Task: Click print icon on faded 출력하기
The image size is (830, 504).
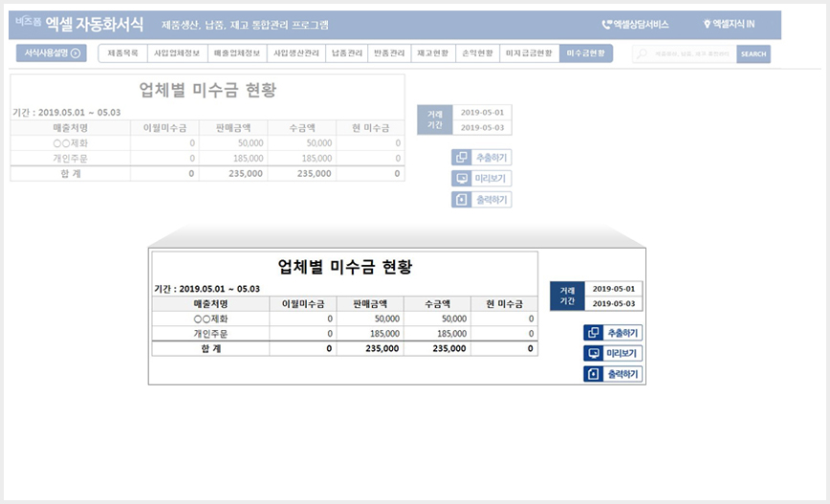Action: (x=462, y=200)
